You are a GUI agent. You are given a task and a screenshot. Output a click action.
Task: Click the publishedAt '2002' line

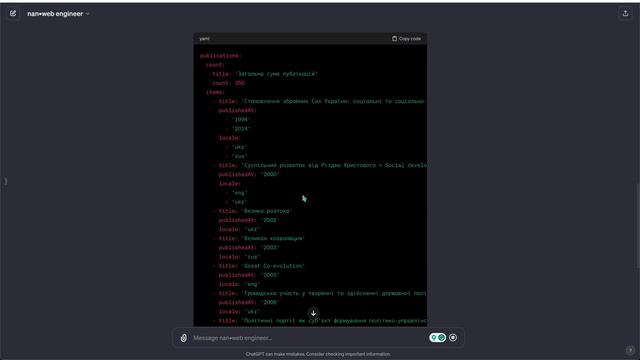(249, 220)
